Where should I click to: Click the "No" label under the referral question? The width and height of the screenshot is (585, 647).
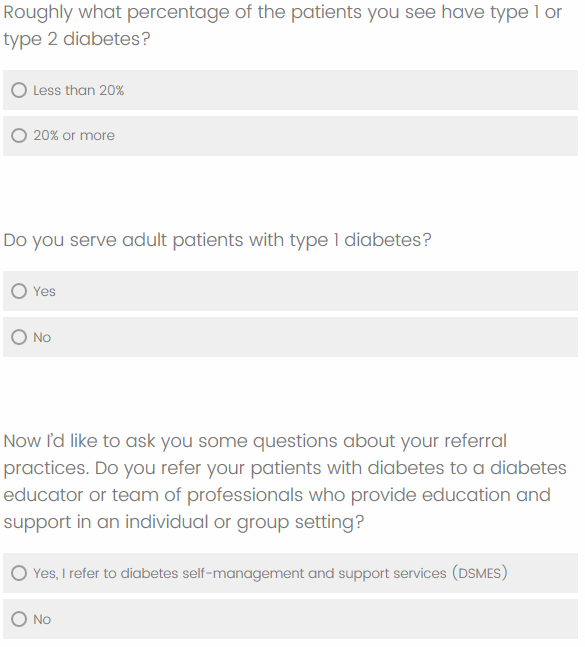click(x=42, y=619)
